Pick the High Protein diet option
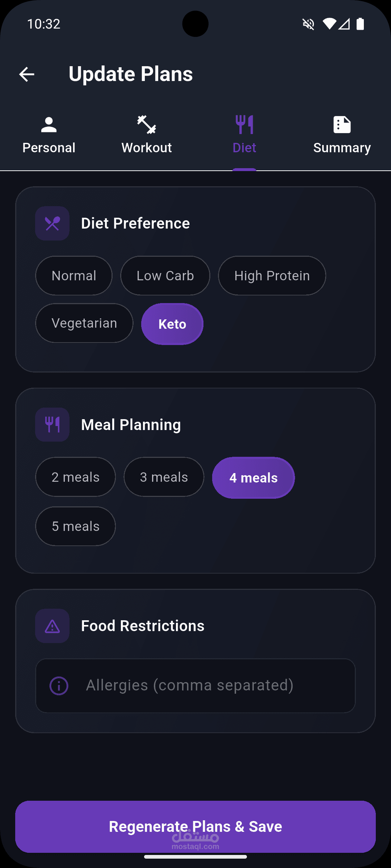 pyautogui.click(x=272, y=276)
